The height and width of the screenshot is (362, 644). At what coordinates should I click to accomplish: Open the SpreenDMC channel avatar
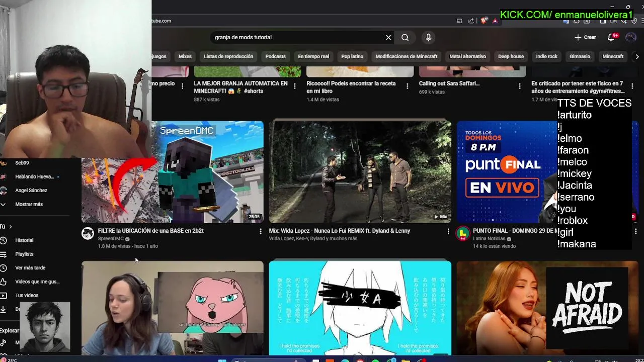(88, 233)
